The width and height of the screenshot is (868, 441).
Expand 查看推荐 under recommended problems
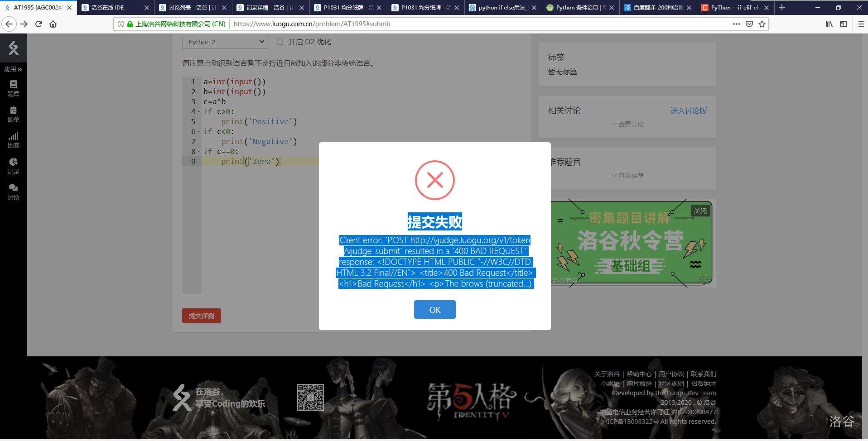(x=627, y=176)
